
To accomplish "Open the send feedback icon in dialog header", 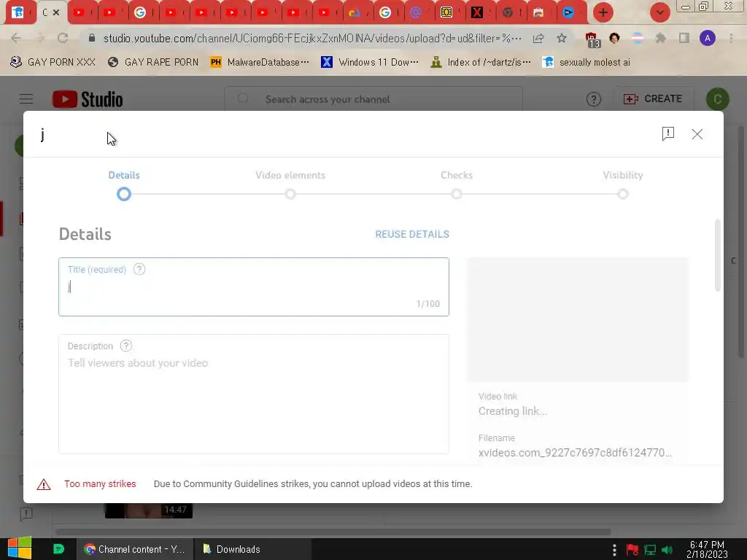I will tap(668, 134).
